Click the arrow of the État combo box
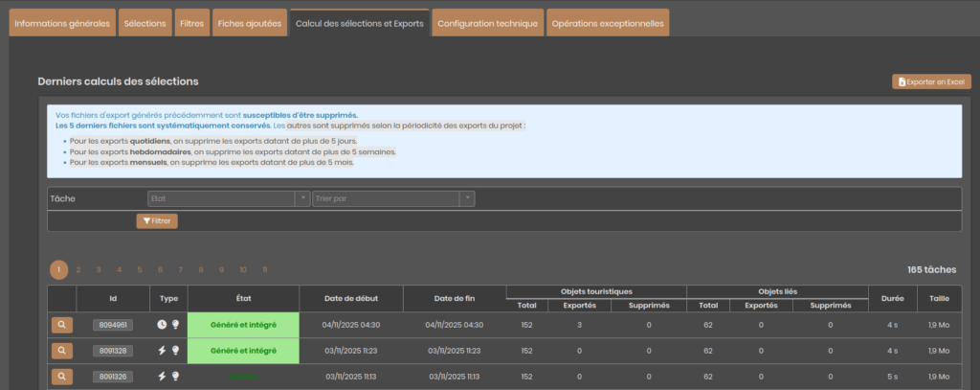The image size is (980, 390). (x=301, y=198)
